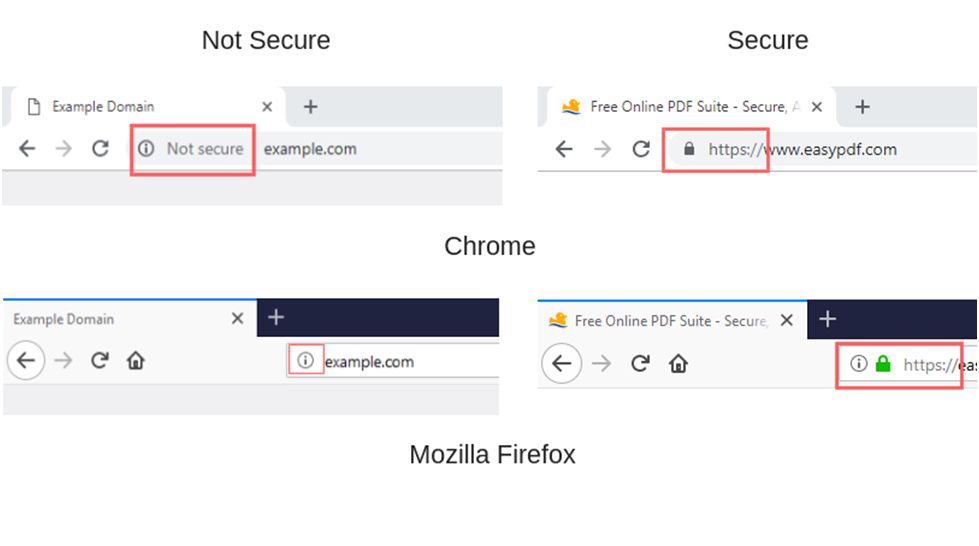Click the back arrow in Firefox Example Domain window
The width and height of the screenshot is (979, 546).
pos(26,360)
